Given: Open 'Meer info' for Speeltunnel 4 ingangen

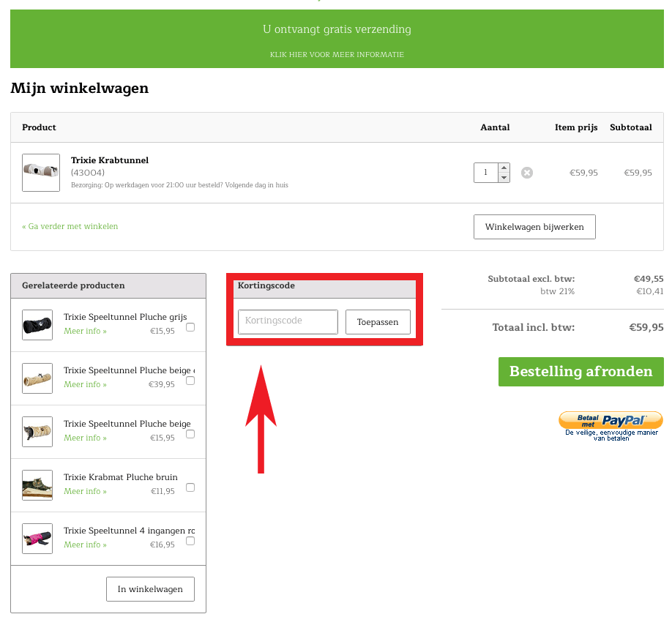Looking at the screenshot, I should (x=86, y=545).
